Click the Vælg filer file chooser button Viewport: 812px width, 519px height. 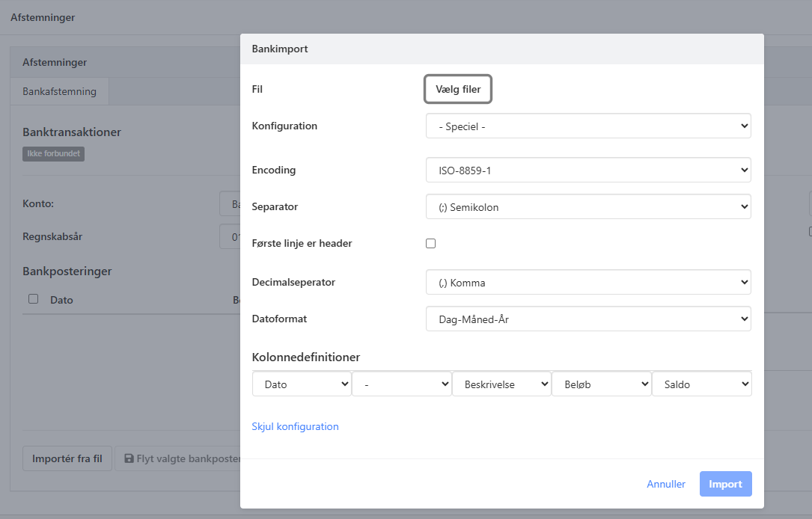[458, 90]
